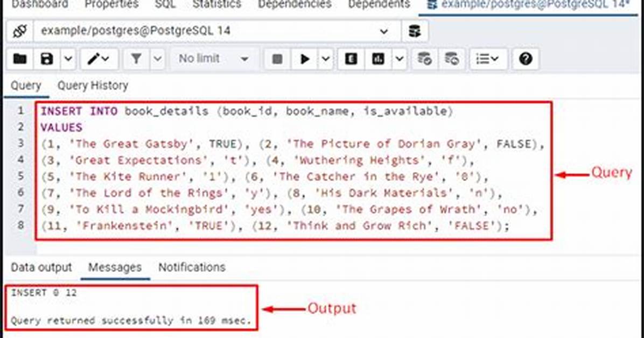Expand the save file options arrow
Screen dimensions: 644x338
pyautogui.click(x=68, y=59)
